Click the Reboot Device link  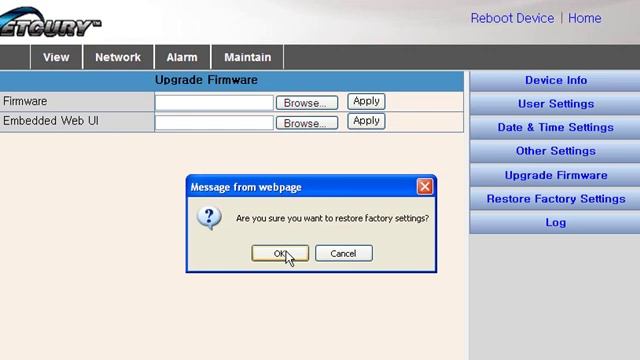pos(512,18)
